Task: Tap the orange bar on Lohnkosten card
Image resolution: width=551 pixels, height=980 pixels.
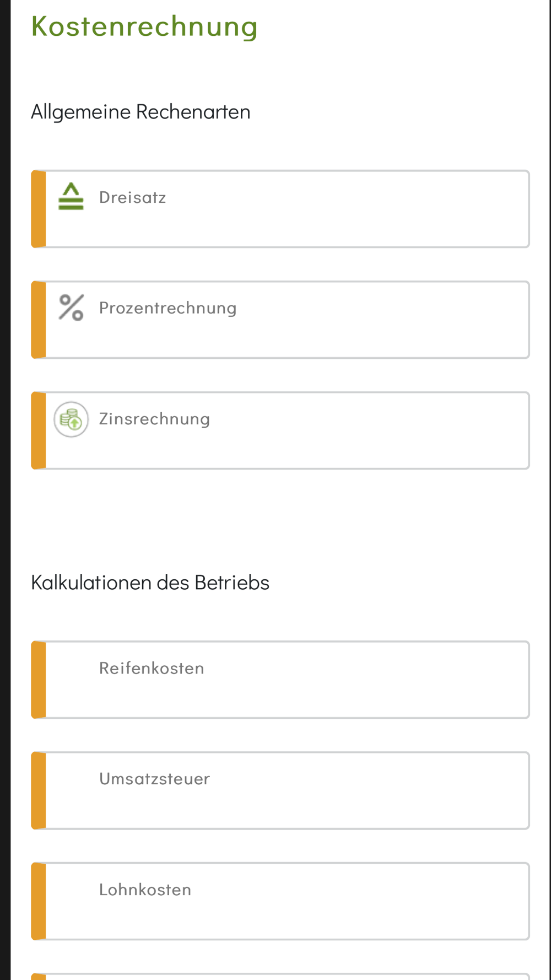Action: (x=39, y=901)
